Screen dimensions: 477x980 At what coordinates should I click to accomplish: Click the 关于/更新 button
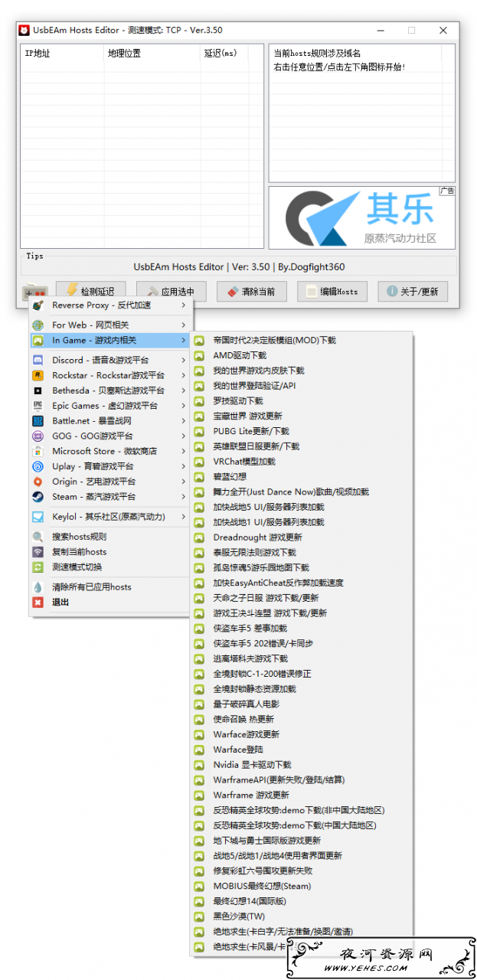pos(413,291)
